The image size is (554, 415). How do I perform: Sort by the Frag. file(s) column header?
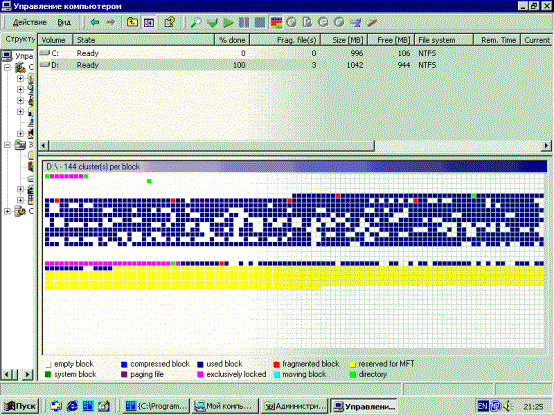[285, 40]
